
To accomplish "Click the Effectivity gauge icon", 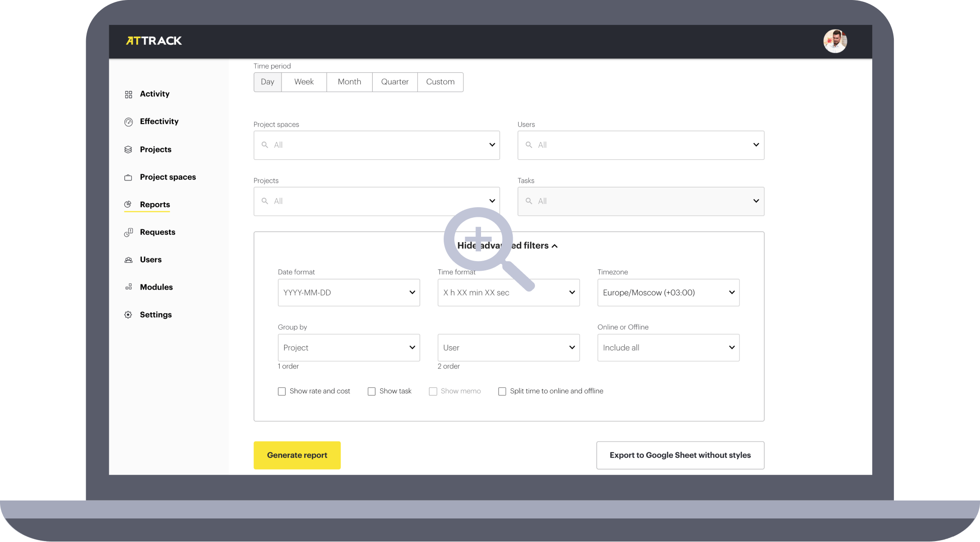I will tap(129, 122).
